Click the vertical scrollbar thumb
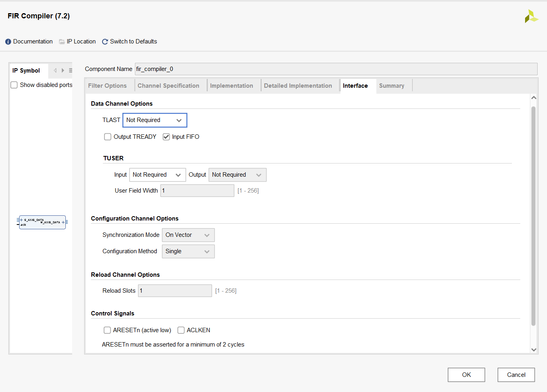The height and width of the screenshot is (392, 547). coord(533,216)
